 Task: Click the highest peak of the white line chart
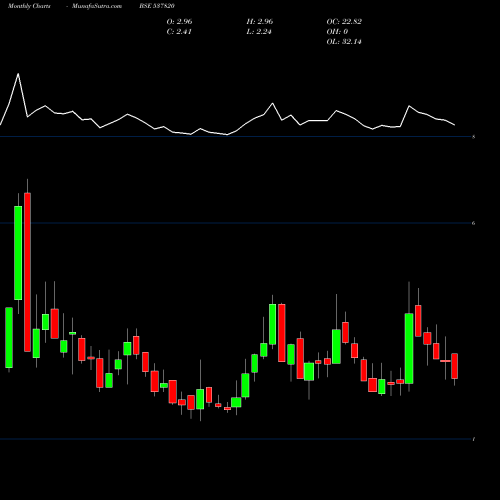coord(18,74)
